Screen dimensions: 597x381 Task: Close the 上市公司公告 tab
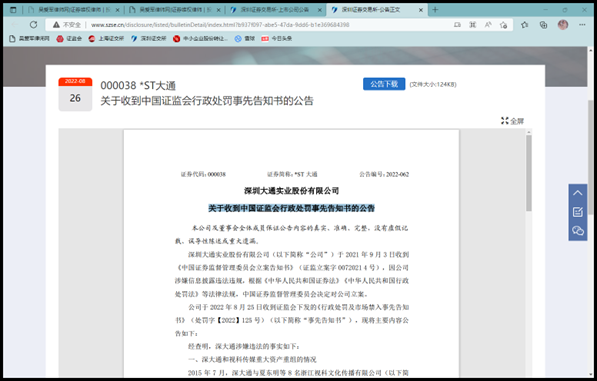320,10
